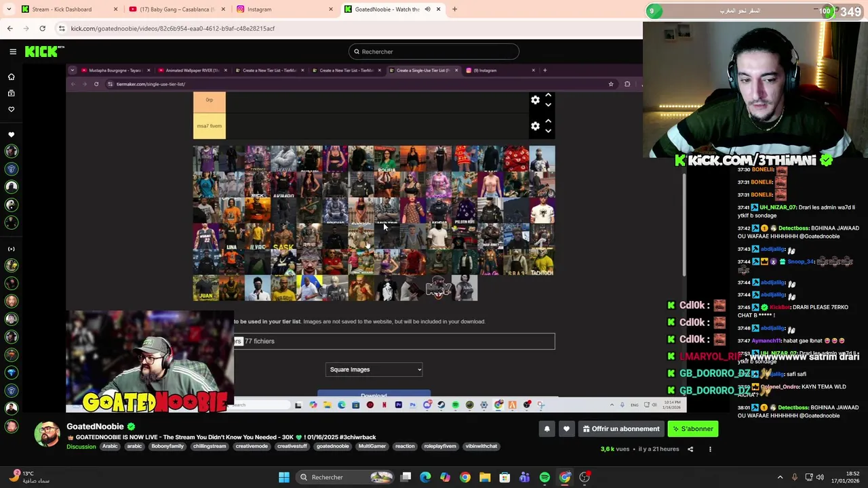Image resolution: width=868 pixels, height=488 pixels.
Task: Open Spotify from the taskbar
Action: 545,477
